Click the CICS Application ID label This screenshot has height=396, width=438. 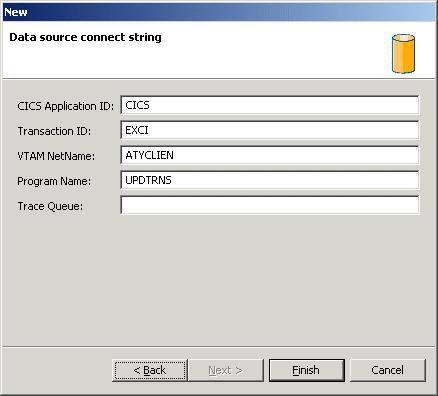65,106
